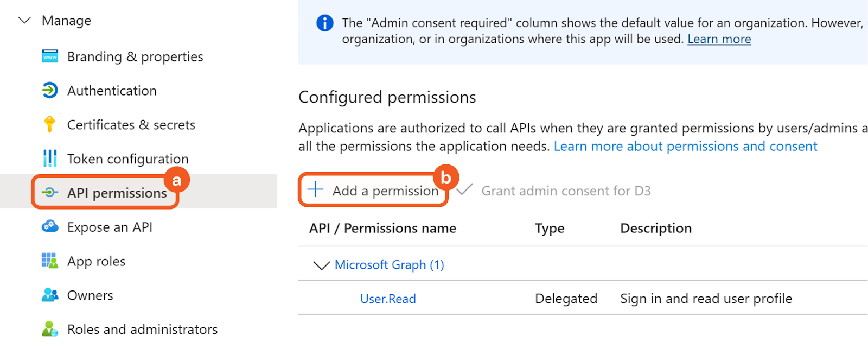Click the Certificates & secrets key icon
Screen dimensions: 868x348
[x=50, y=124]
